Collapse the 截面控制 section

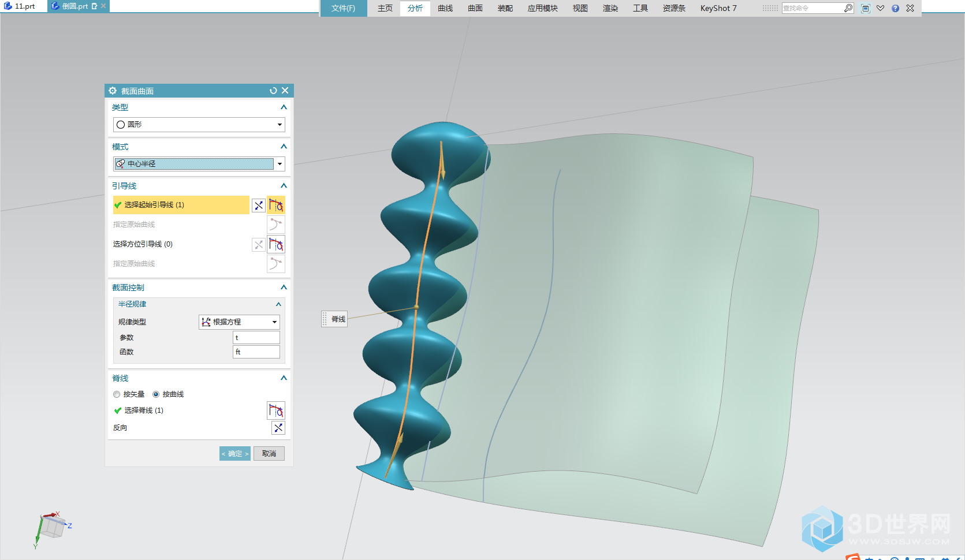(284, 288)
